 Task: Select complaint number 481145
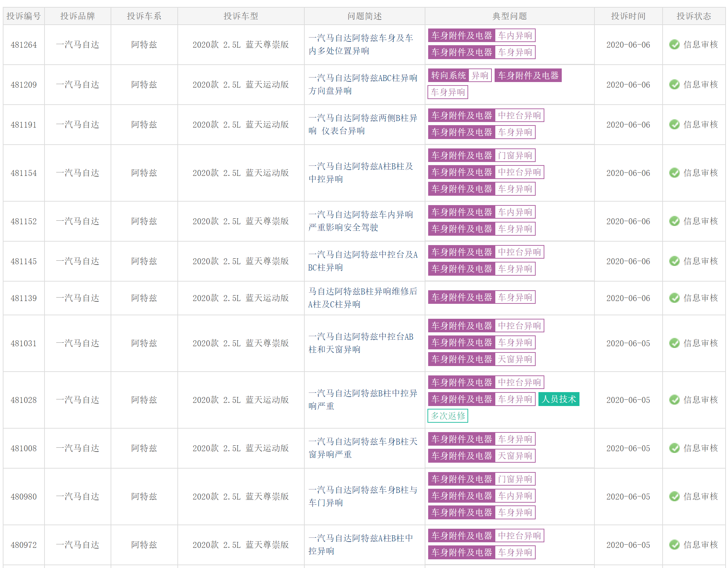(24, 261)
